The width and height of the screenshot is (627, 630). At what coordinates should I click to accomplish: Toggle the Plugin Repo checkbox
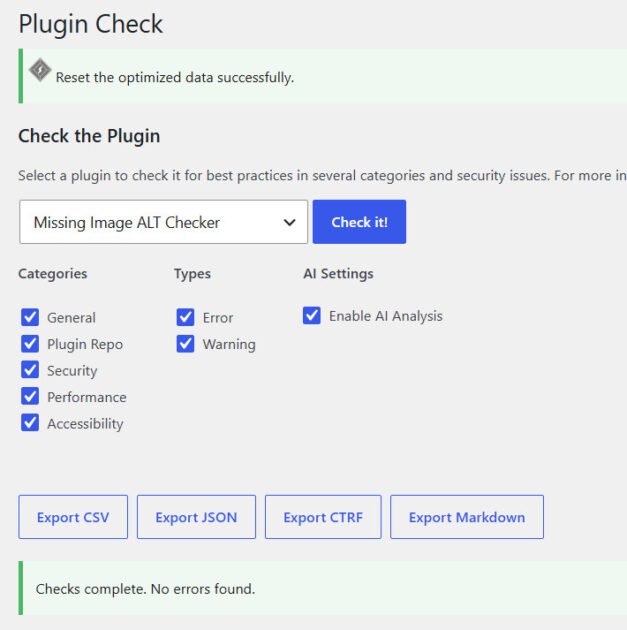pos(30,344)
